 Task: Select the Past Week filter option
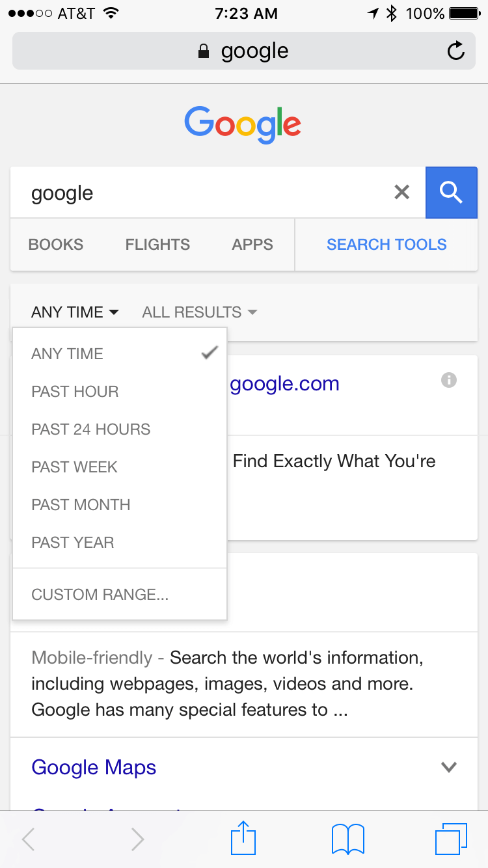pyautogui.click(x=74, y=467)
